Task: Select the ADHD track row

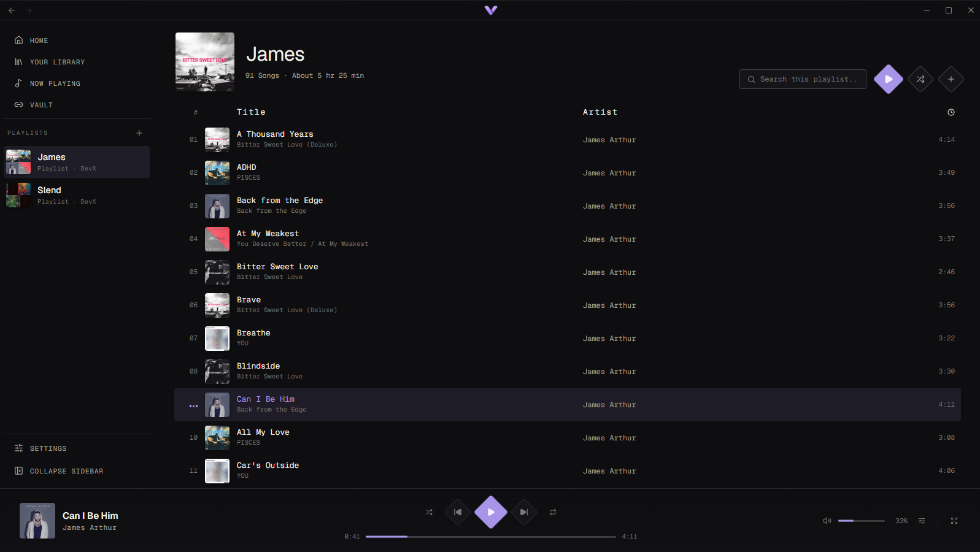Action: 568,173
